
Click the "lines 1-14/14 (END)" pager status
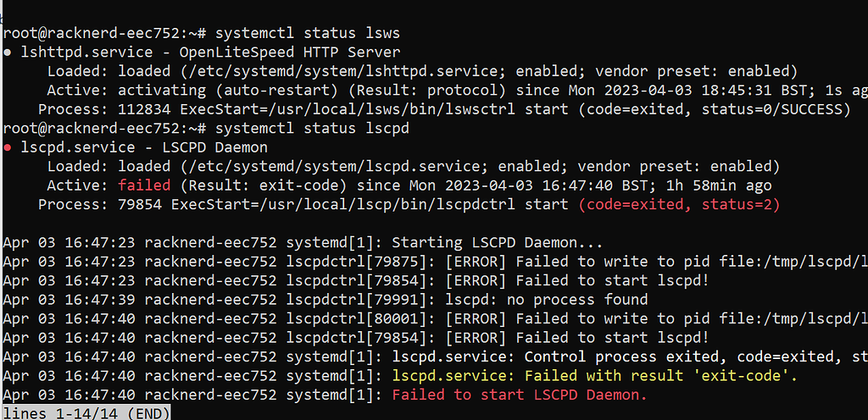click(85, 412)
